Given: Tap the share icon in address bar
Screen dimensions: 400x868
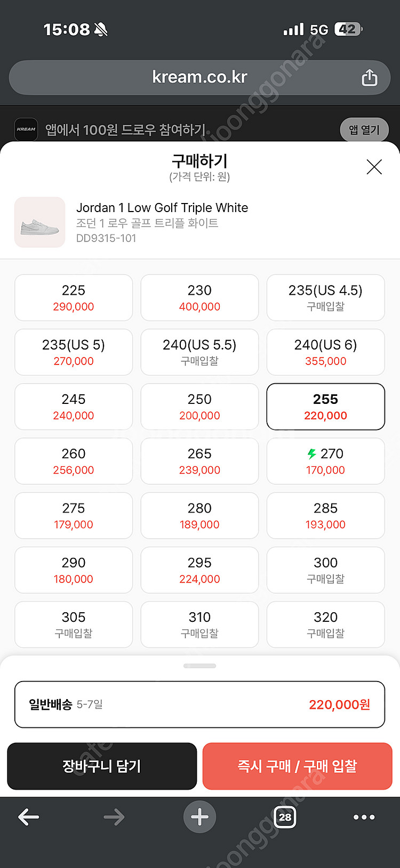Looking at the screenshot, I should 369,78.
